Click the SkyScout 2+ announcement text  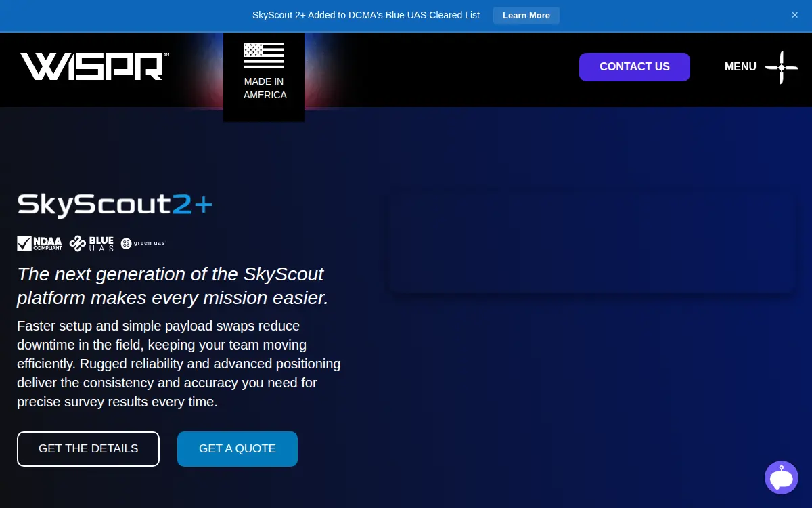pyautogui.click(x=366, y=15)
